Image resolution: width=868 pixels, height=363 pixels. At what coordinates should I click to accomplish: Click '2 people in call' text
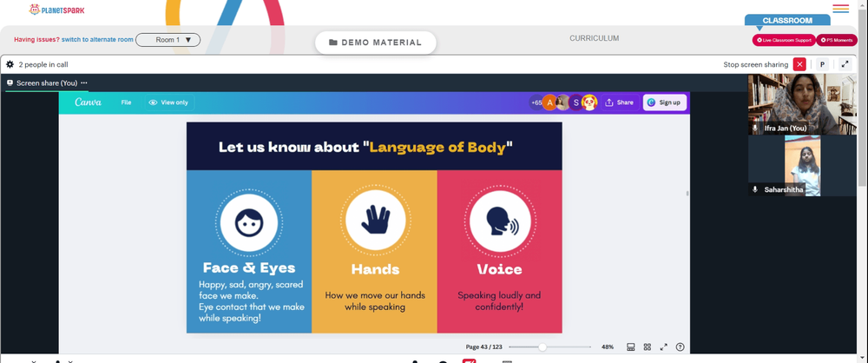click(x=43, y=64)
